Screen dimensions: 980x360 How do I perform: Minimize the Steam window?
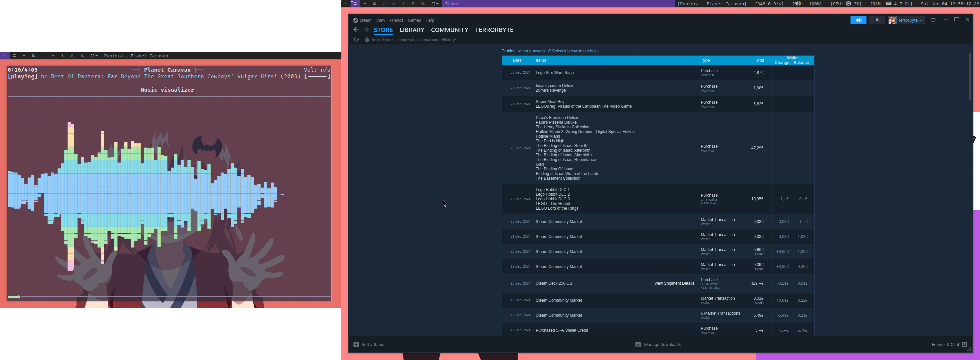946,20
